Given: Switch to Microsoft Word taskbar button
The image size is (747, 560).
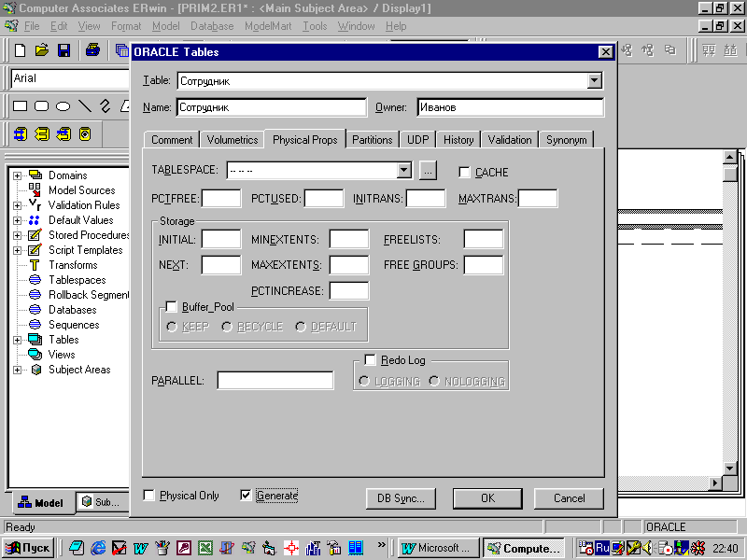Looking at the screenshot, I should pos(438,548).
